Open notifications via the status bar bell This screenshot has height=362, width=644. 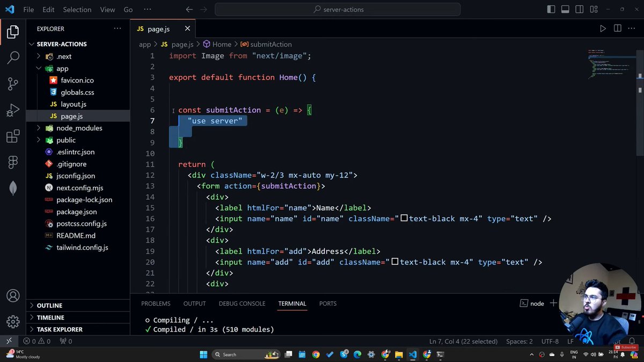pos(632,341)
